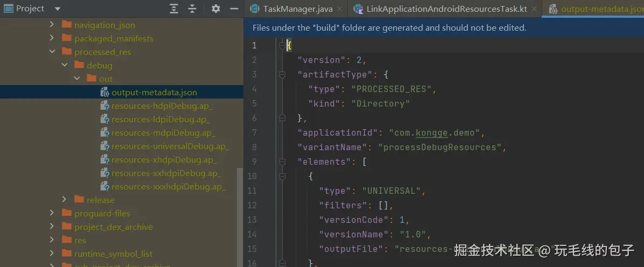The image size is (644, 267).
Task: Expand the navigation_json folder
Action: click(52, 25)
